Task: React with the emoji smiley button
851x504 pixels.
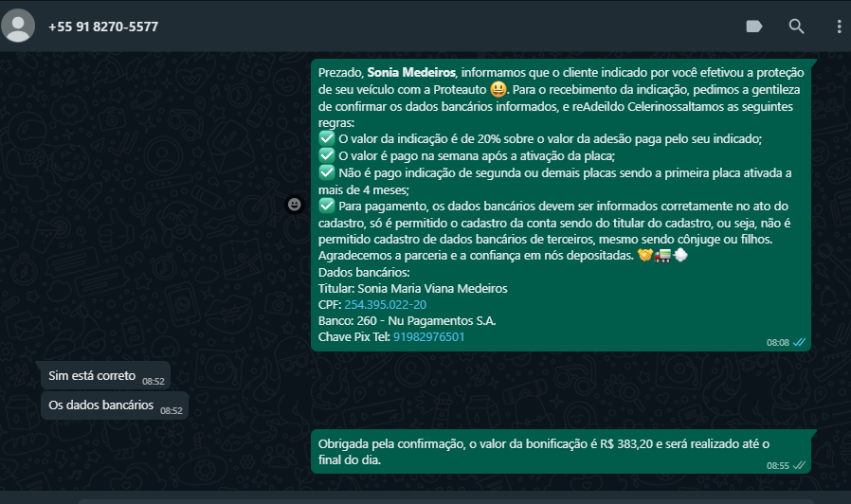Action: pyautogui.click(x=295, y=205)
